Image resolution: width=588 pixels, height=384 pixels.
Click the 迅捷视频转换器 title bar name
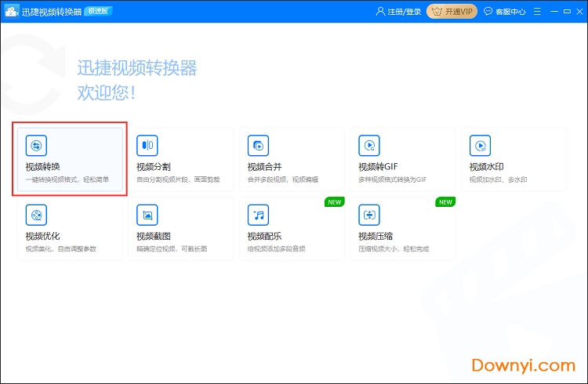(x=52, y=12)
